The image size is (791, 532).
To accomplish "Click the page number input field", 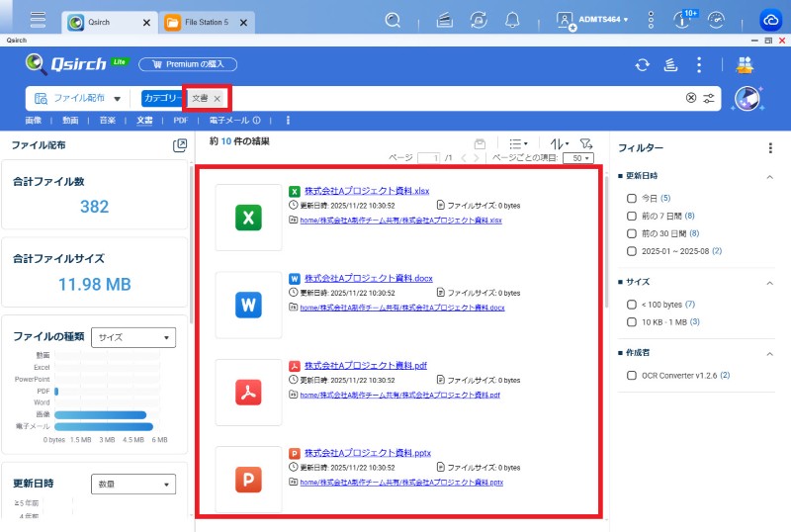I will pyautogui.click(x=428, y=158).
